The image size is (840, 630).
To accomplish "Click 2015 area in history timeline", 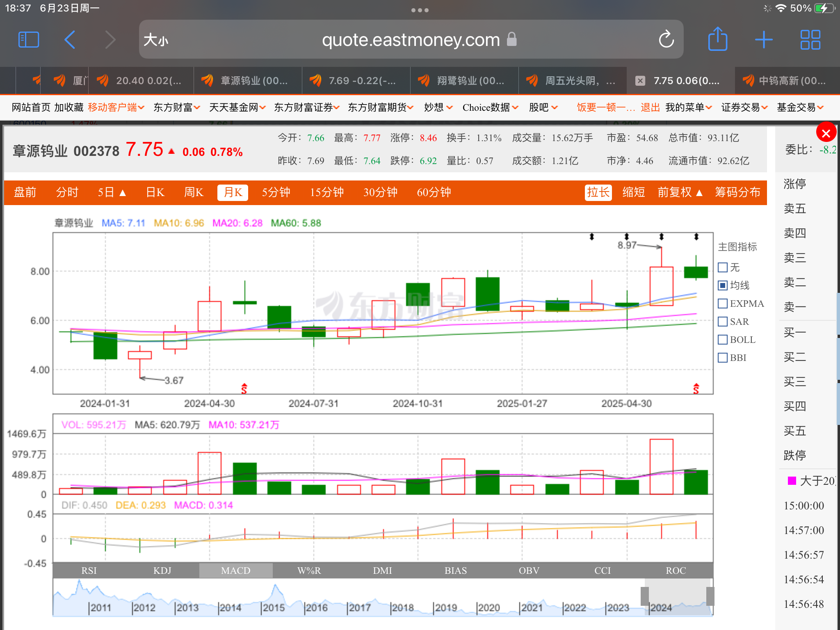I will [x=274, y=607].
